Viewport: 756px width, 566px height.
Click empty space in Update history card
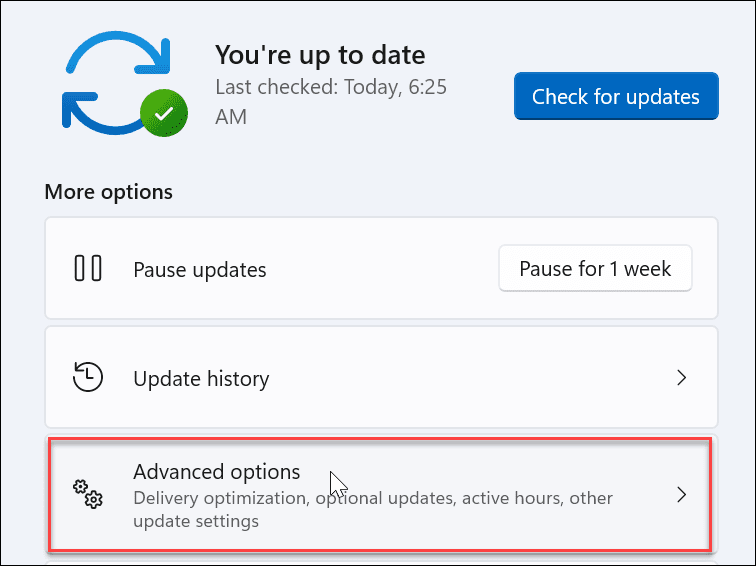click(450, 379)
